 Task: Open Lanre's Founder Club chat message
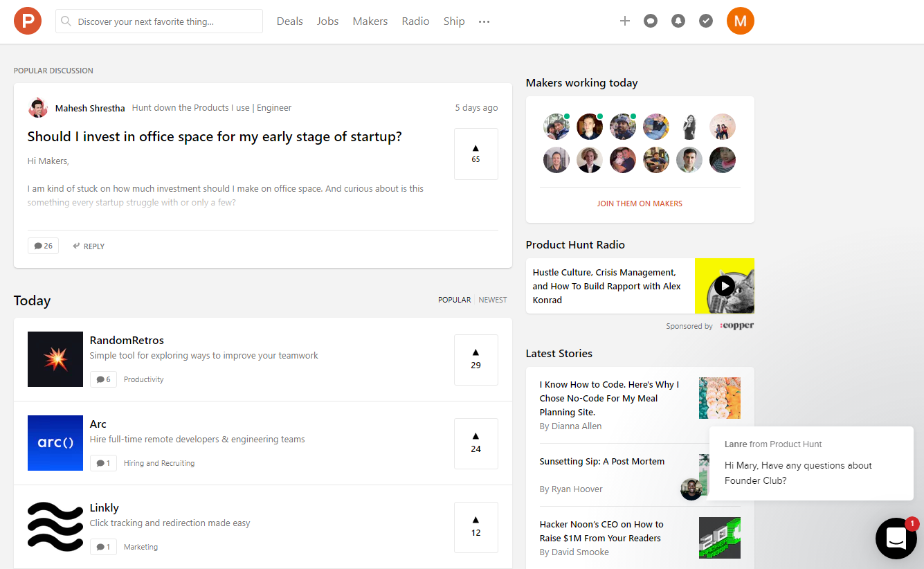(811, 463)
